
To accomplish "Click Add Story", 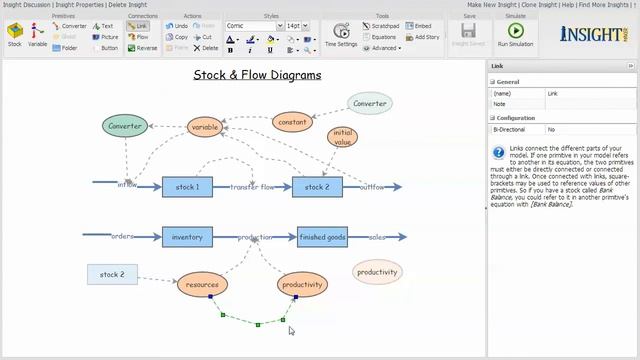I will tap(422, 37).
